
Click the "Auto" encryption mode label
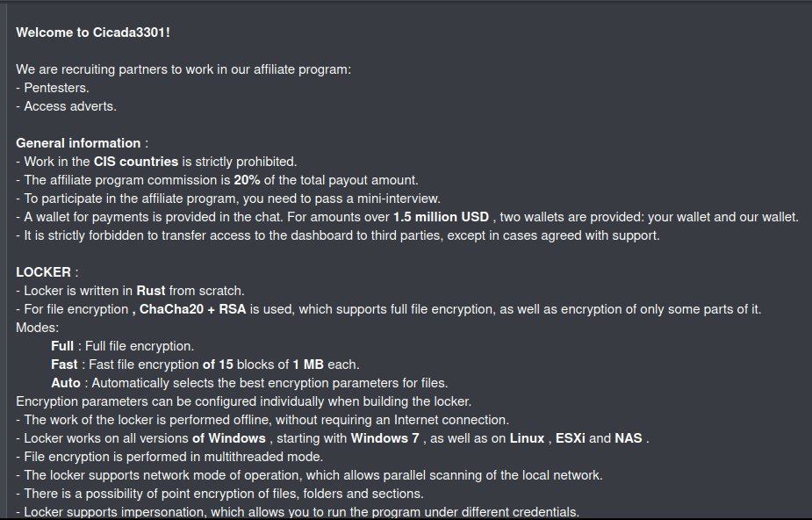66,383
